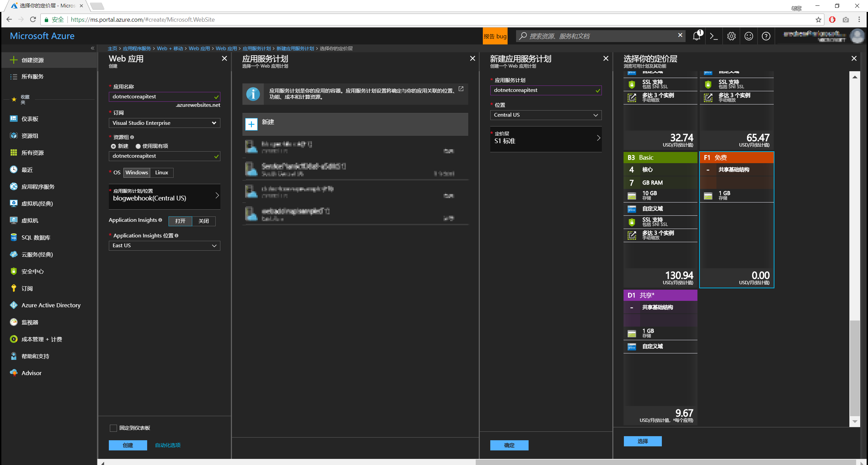Screen dimensions: 868x465
Task: Open Advisor in the sidebar
Action: (32, 373)
